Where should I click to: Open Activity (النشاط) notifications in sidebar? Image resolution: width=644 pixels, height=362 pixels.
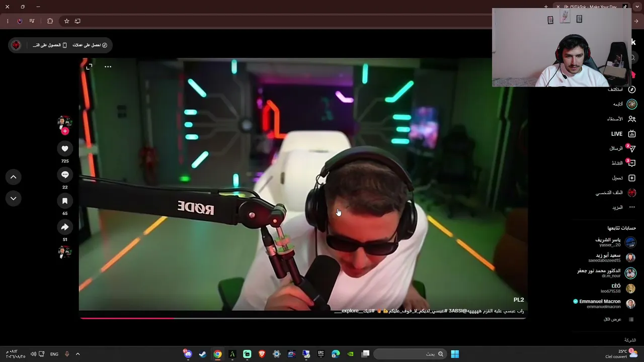(623, 163)
